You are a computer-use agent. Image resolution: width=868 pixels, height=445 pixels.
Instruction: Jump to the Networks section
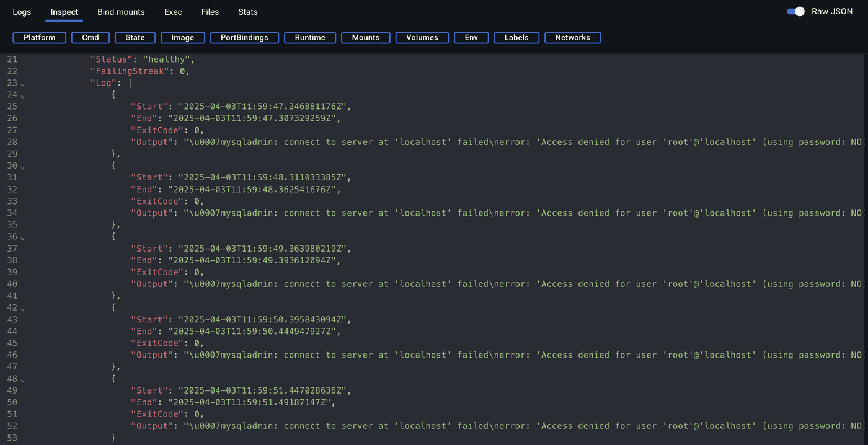(x=573, y=38)
